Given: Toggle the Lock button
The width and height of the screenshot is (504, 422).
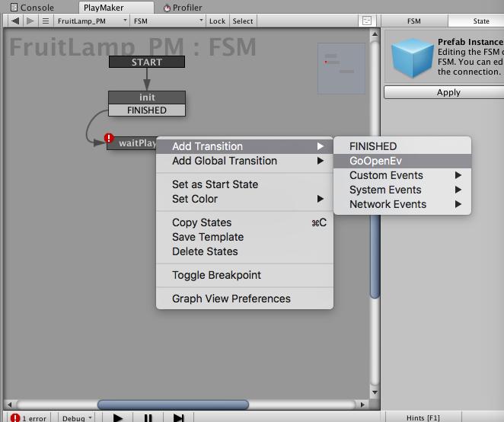Looking at the screenshot, I should pyautogui.click(x=217, y=21).
